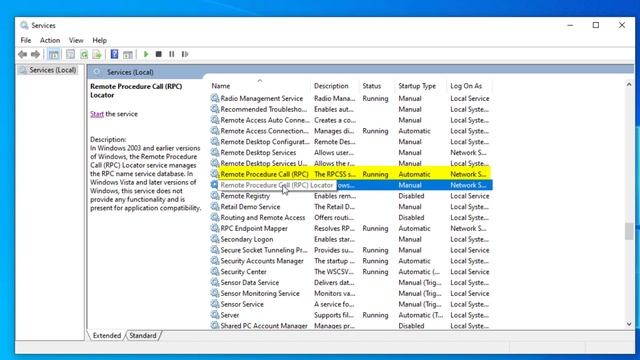Click Disabled startup type of Remote Registry
Screen dimensions: 640x360
pos(411,196)
